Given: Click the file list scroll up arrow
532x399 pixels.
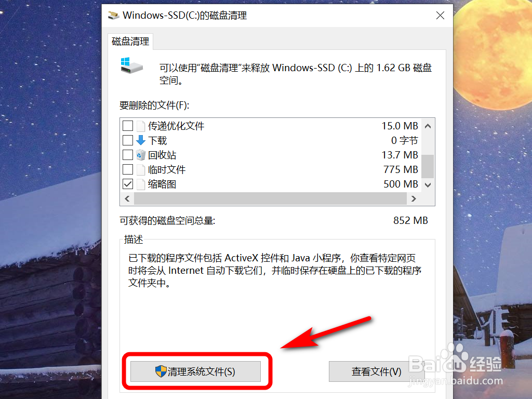Looking at the screenshot, I should (428, 126).
